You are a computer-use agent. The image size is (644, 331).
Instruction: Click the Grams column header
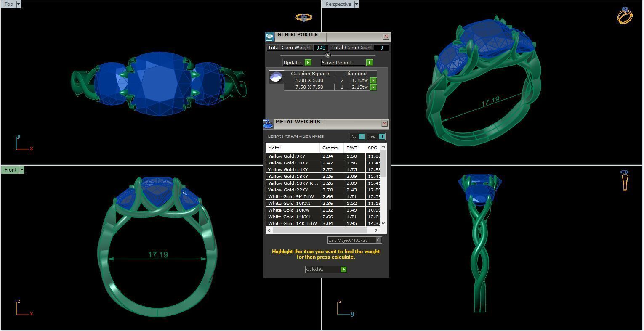[x=332, y=148]
